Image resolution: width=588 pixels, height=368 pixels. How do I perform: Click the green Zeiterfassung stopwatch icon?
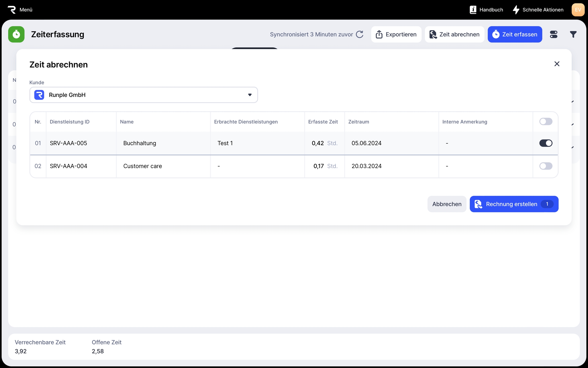[x=16, y=34]
